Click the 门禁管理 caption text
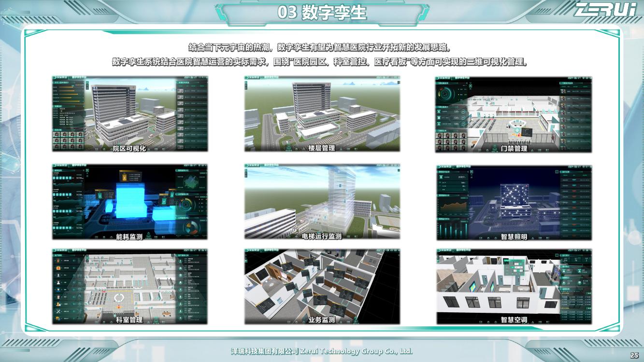This screenshot has height=362, width=644. (514, 149)
